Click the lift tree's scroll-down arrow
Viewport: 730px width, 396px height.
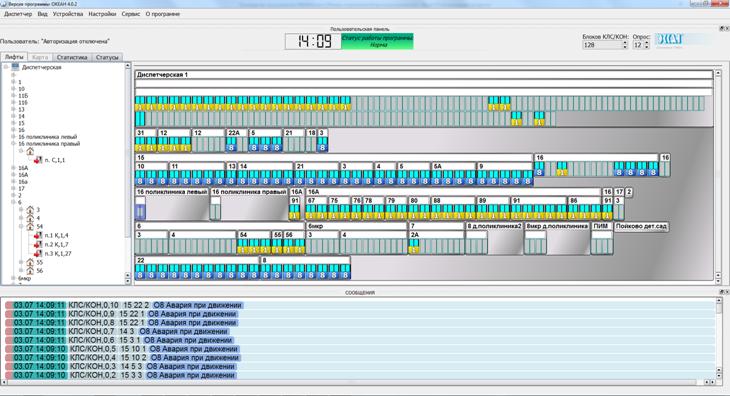pyautogui.click(x=128, y=281)
